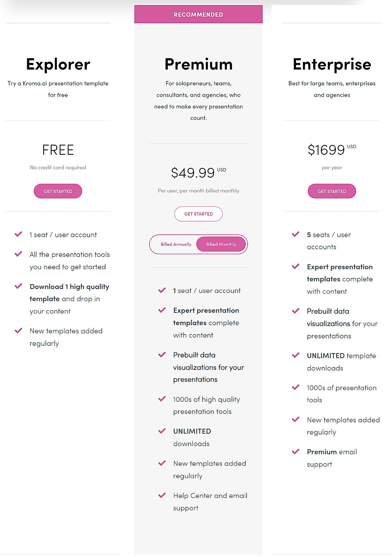This screenshot has height=557, width=392.
Task: Click GET STARTED on the Enterprise plan
Action: 332,191
